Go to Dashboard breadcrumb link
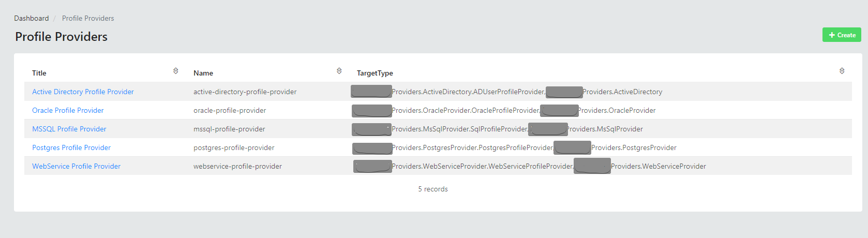 tap(32, 18)
